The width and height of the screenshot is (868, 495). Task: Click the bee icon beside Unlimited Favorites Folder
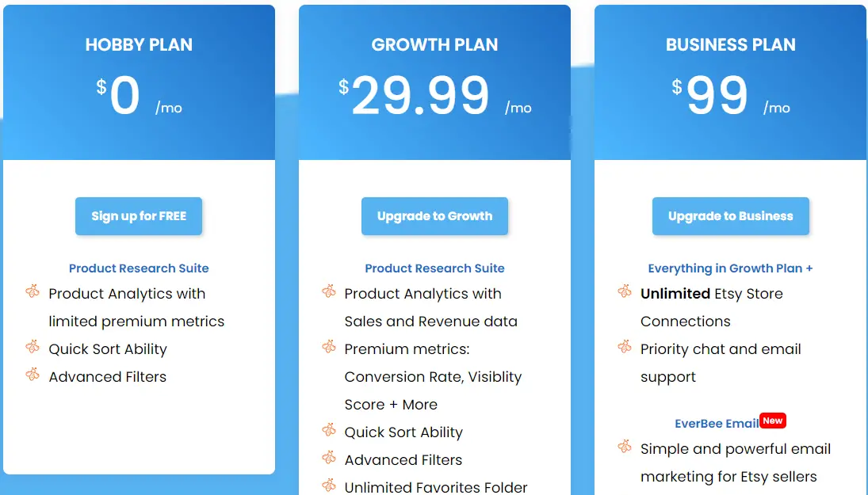328,486
